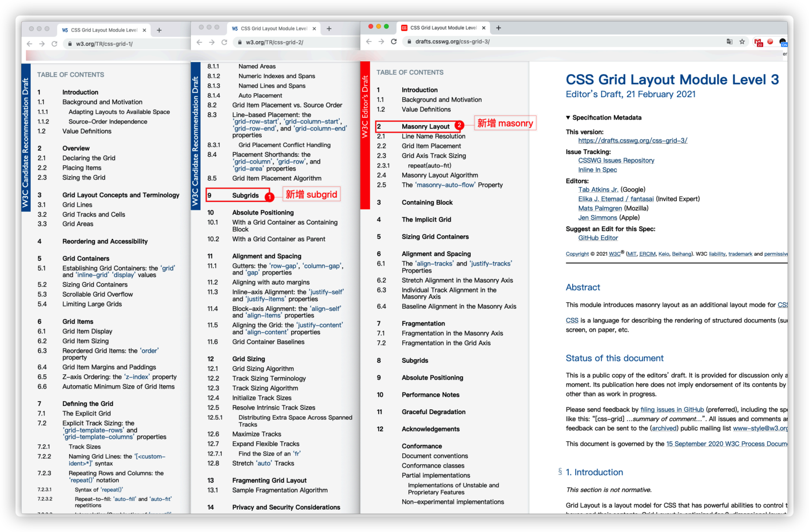This screenshot has height=532, width=809.
Task: Bookmark the css-grid-3 page with star
Action: (742, 41)
